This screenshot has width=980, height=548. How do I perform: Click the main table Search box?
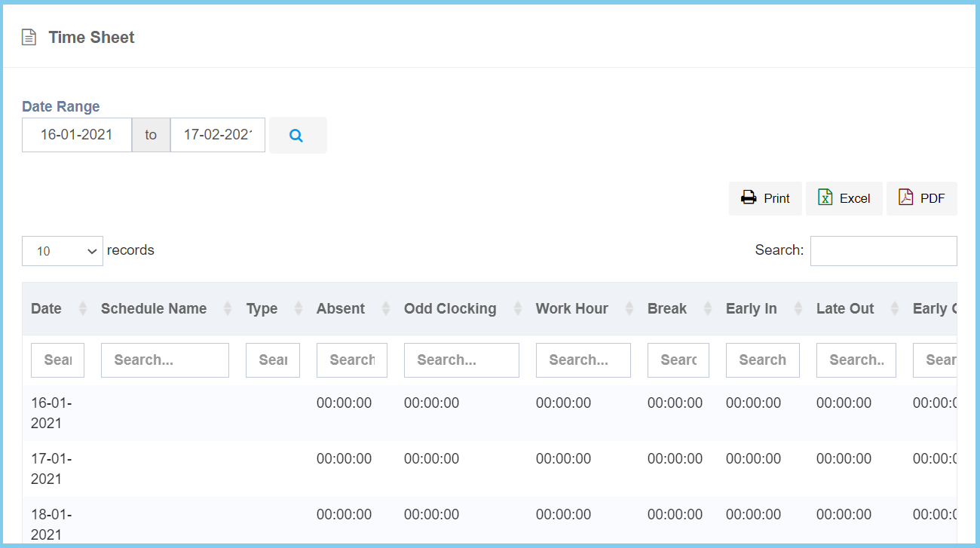tap(884, 251)
